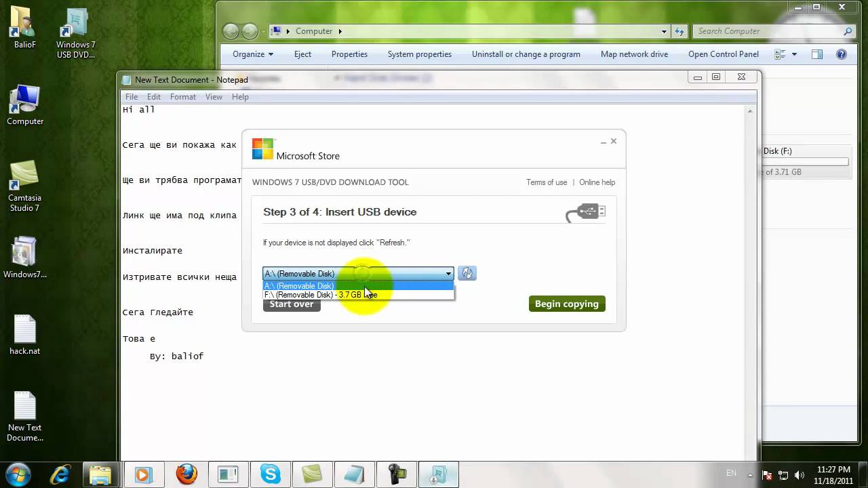This screenshot has width=868, height=488.
Task: Toggle the preview pane icon
Action: tap(817, 54)
